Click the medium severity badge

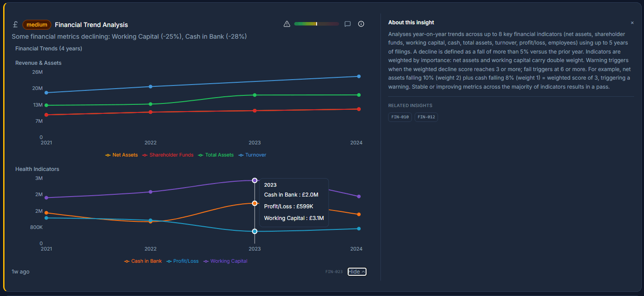[x=37, y=25]
